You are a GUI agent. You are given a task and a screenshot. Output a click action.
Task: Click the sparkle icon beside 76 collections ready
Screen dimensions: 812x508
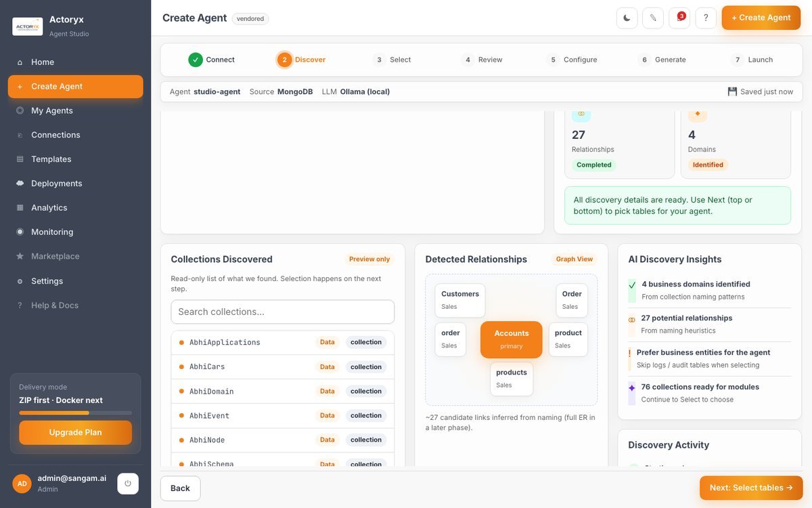(x=632, y=388)
